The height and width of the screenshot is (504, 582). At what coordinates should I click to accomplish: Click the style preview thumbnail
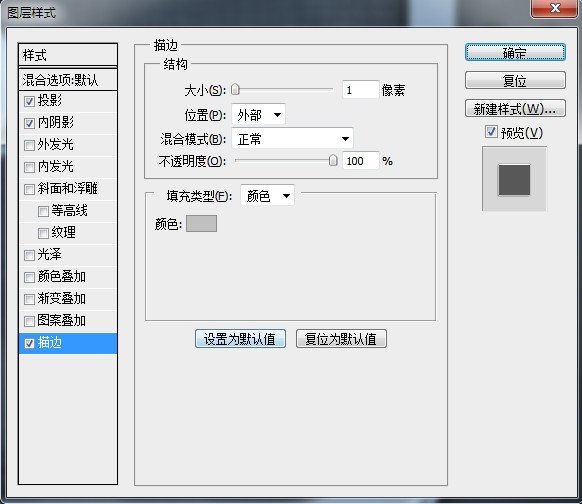click(514, 180)
